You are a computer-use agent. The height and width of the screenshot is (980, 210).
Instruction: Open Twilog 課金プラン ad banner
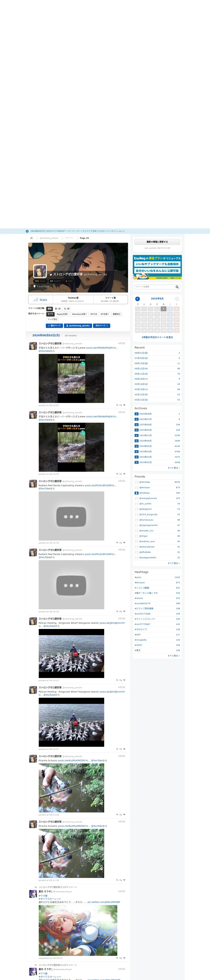157,267
